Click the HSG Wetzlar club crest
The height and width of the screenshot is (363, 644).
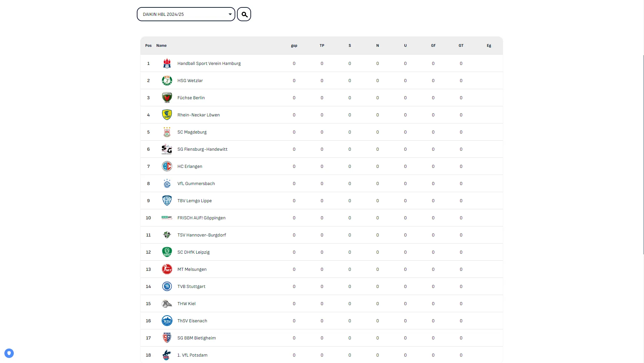coord(167,81)
